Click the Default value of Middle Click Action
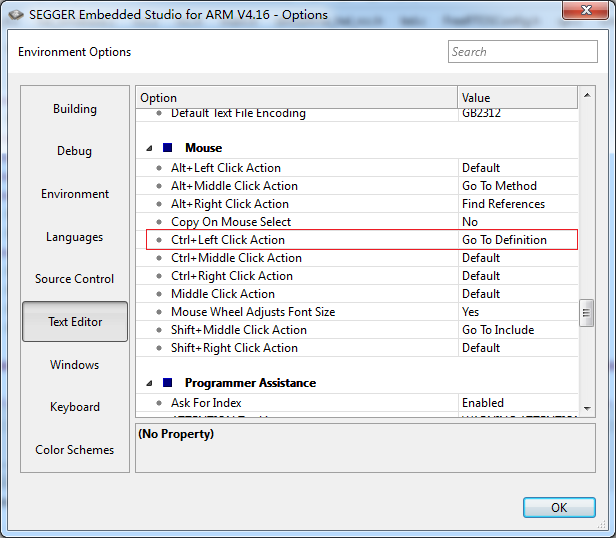The image size is (616, 538). pos(481,294)
